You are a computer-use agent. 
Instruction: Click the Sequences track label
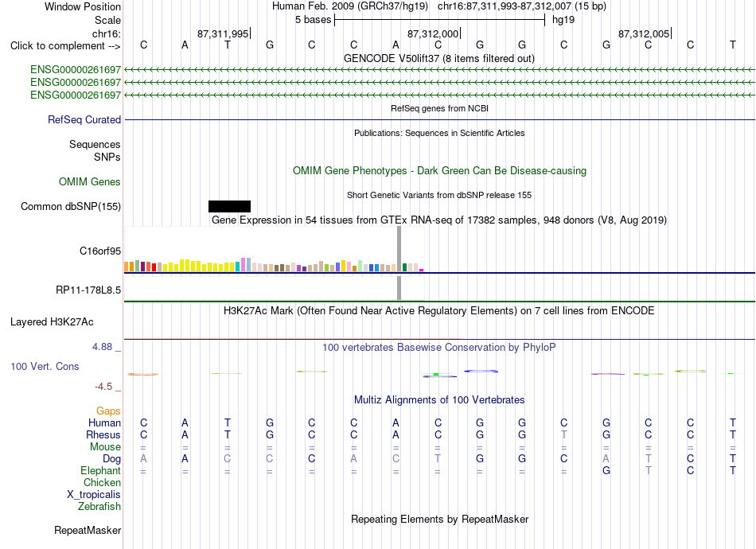click(95, 145)
